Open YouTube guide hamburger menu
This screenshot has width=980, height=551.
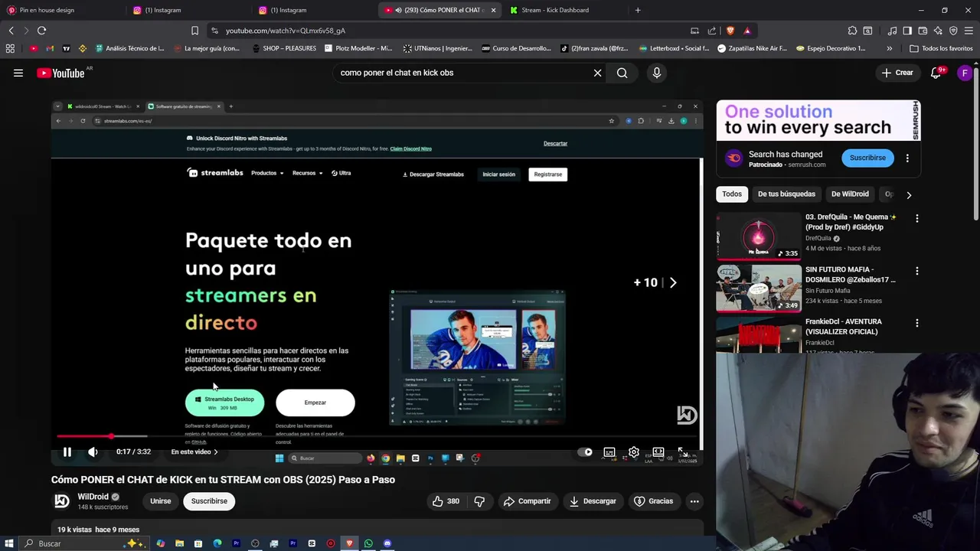pyautogui.click(x=18, y=73)
